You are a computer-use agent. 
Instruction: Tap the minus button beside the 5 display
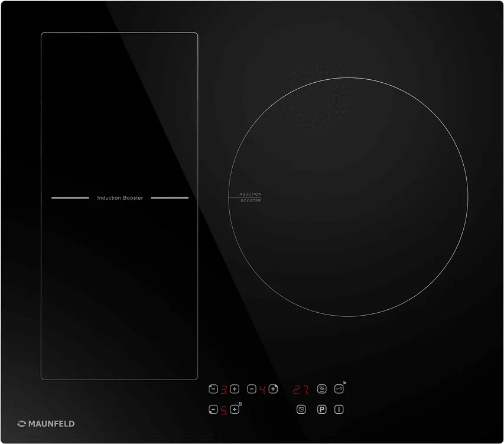click(213, 410)
